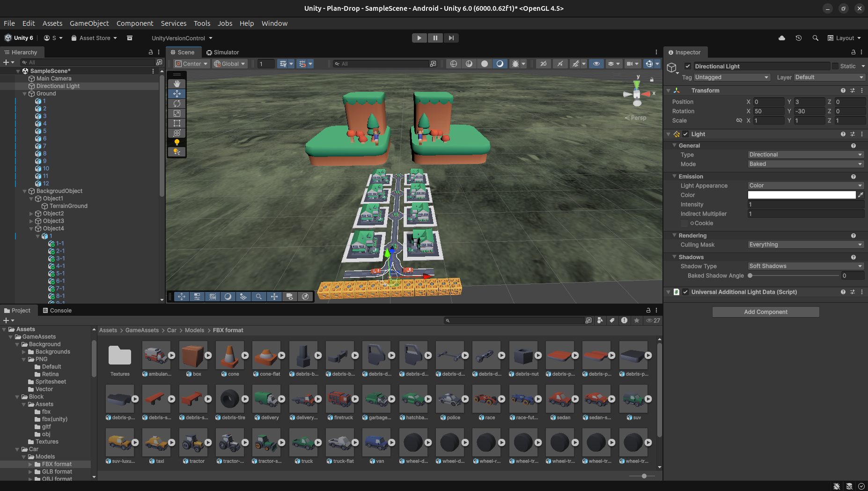This screenshot has width=868, height=491.
Task: Toggle Directional Light active checkbox
Action: point(688,67)
